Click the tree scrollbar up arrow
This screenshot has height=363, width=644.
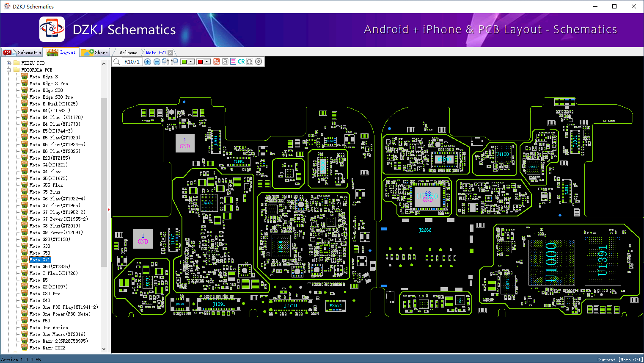104,64
